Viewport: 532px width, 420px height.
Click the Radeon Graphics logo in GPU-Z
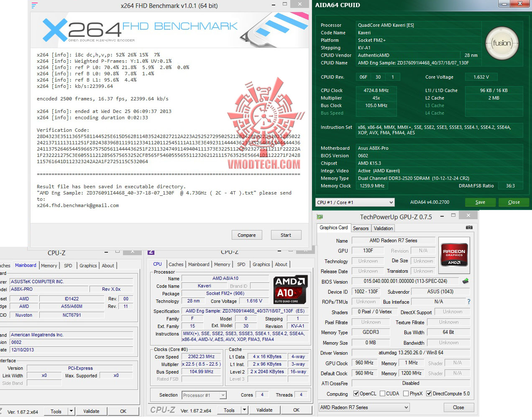pyautogui.click(x=454, y=255)
